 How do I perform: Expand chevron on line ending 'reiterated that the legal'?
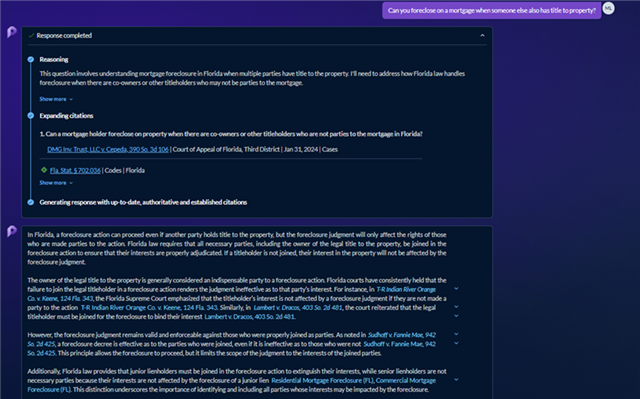click(x=456, y=307)
